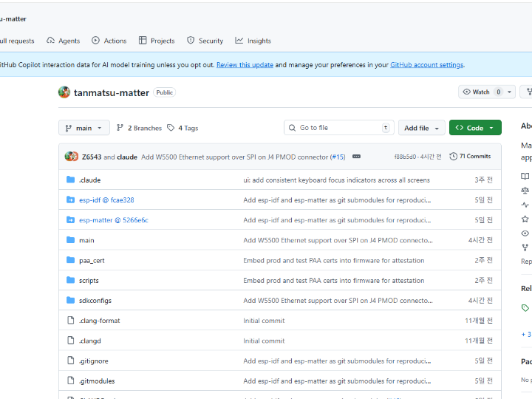View the 2 Branches list
This screenshot has height=399, width=532.
pos(139,128)
